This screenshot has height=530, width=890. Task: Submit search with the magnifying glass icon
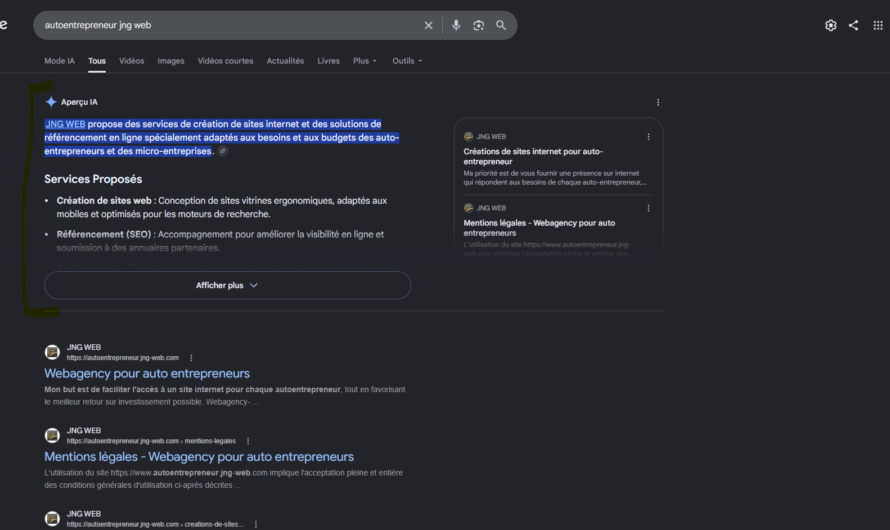pyautogui.click(x=501, y=25)
